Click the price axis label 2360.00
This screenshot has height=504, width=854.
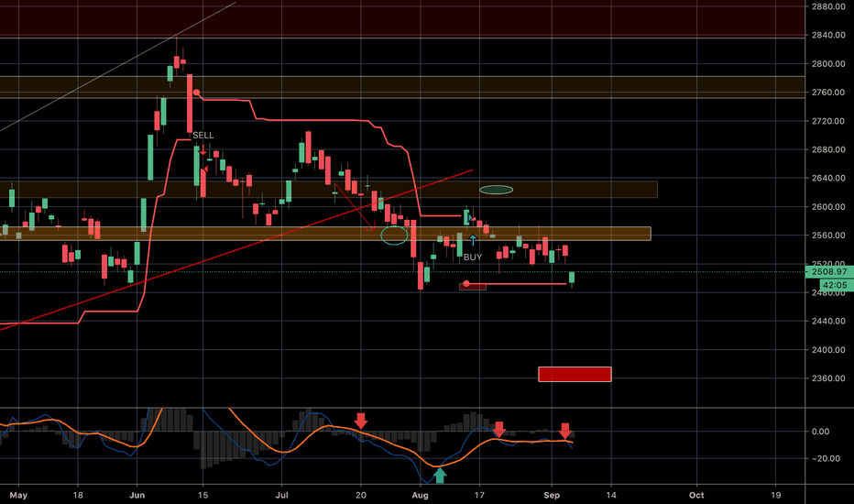(x=828, y=378)
